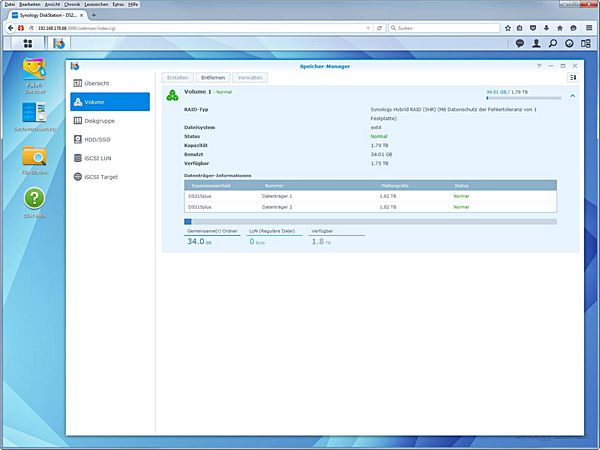Click the LUN (Reguläre Datei) 0 value
The image size is (600, 450).
[257, 241]
